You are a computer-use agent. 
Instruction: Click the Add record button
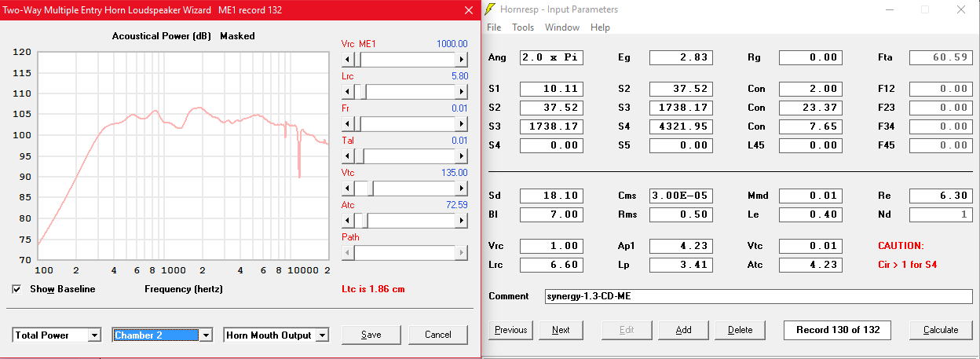point(684,330)
